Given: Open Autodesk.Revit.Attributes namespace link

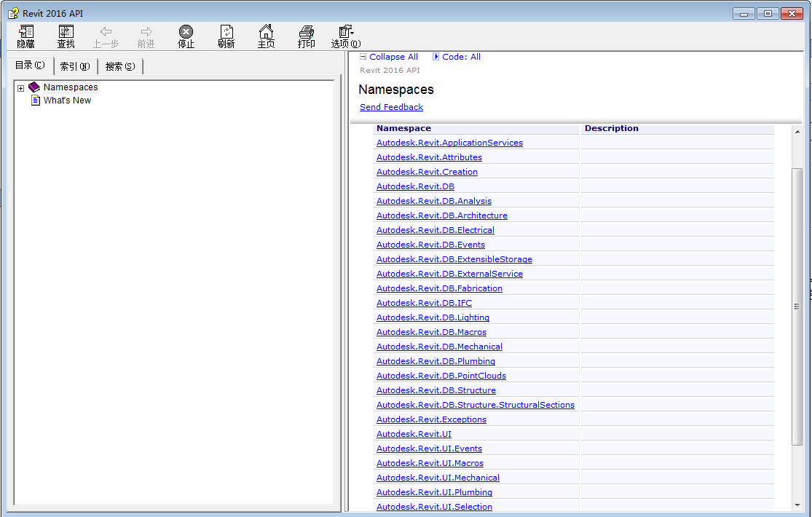Looking at the screenshot, I should (x=429, y=157).
